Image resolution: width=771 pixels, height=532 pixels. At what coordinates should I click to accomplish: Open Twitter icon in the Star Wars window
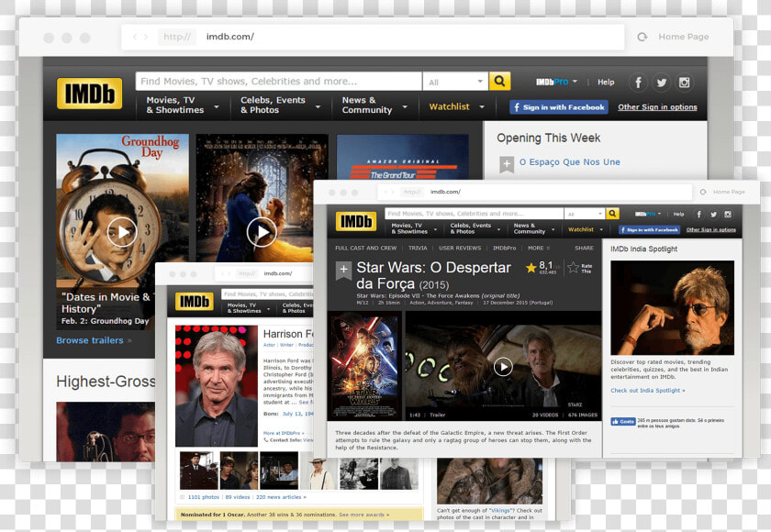tap(713, 214)
